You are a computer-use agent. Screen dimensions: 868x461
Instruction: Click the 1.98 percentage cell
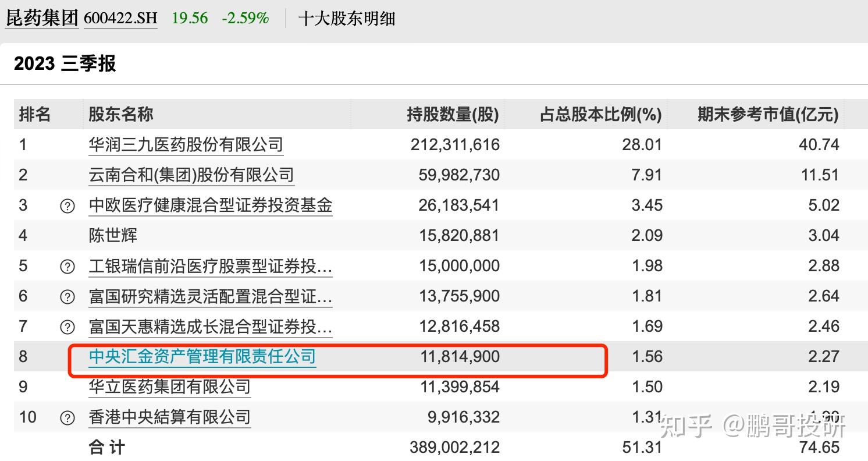646,265
